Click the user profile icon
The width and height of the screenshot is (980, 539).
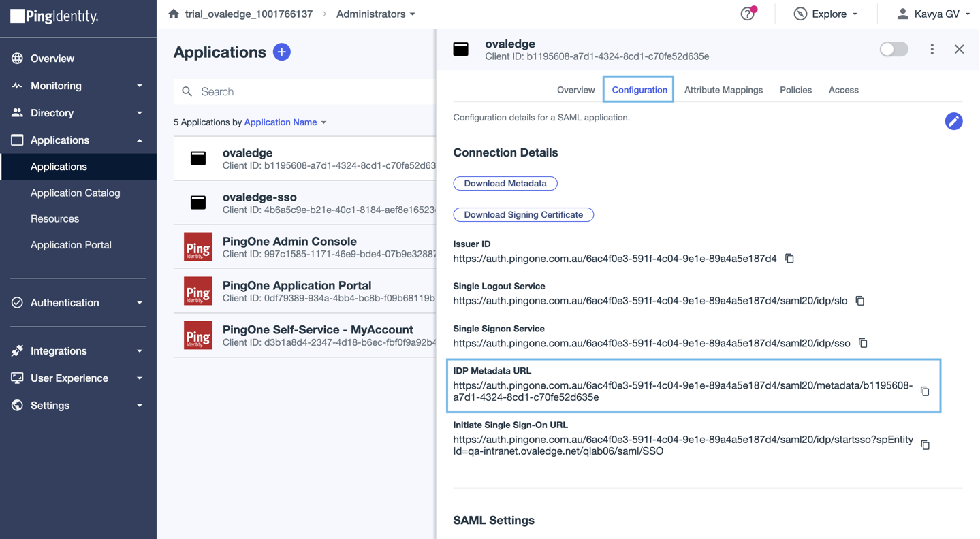[902, 14]
